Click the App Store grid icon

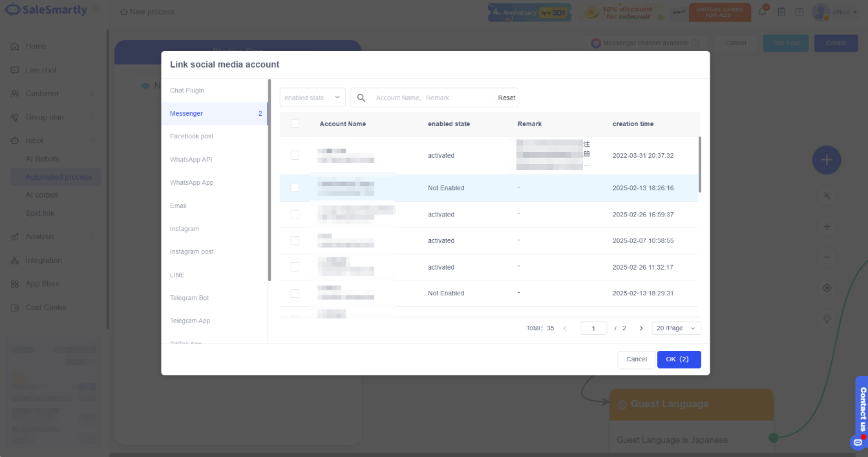(14, 284)
